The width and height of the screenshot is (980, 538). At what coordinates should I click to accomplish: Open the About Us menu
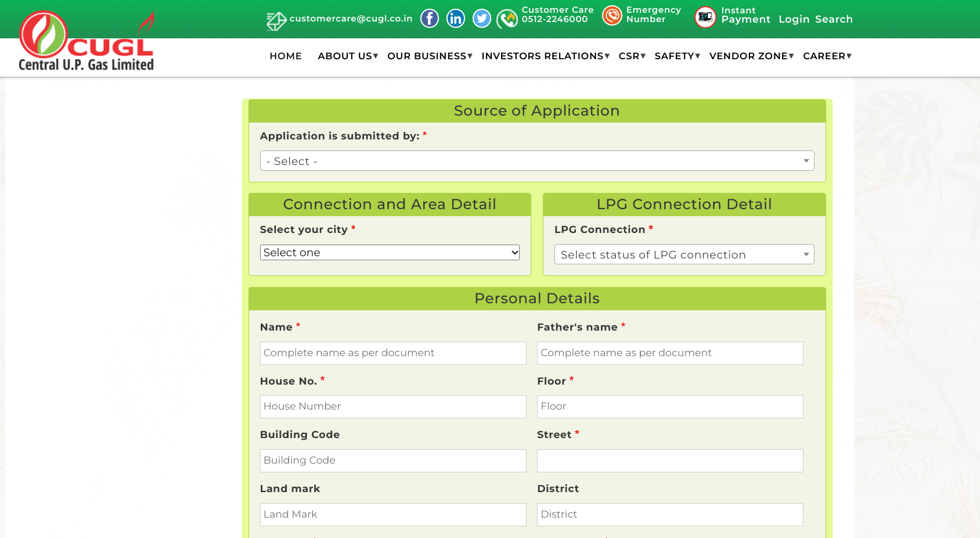coord(347,56)
